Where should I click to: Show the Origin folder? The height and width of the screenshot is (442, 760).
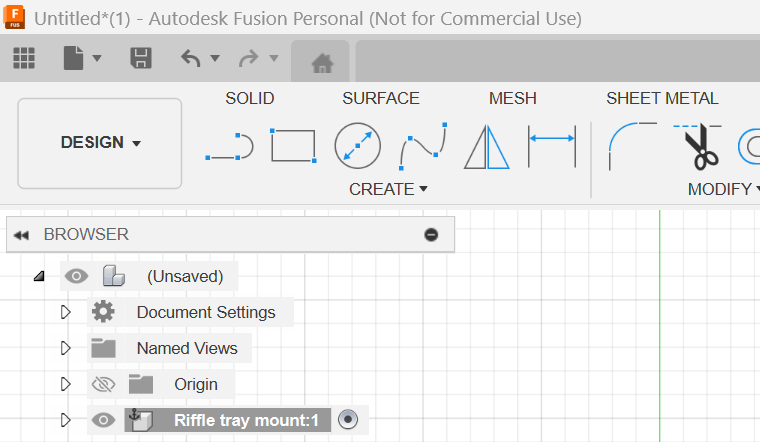[103, 384]
